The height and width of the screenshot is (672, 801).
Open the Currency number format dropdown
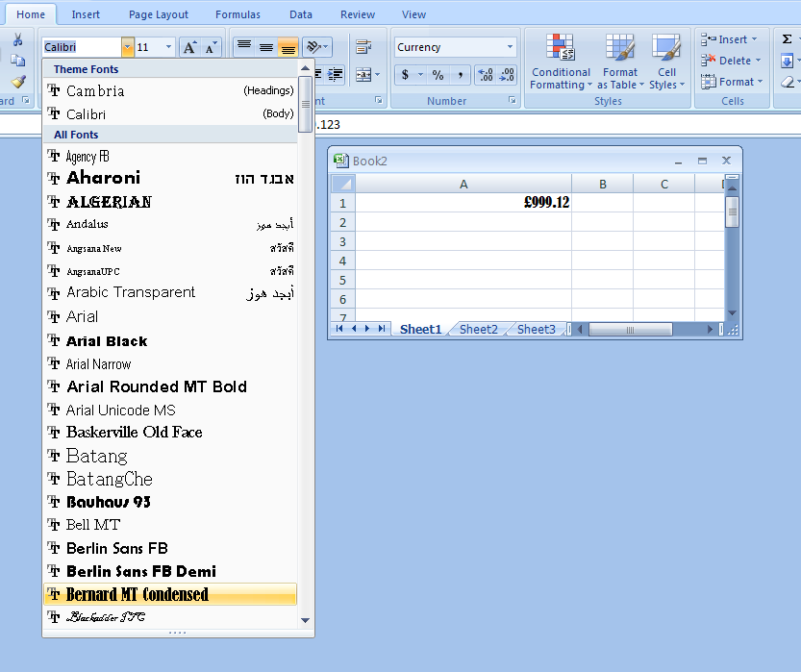point(511,45)
